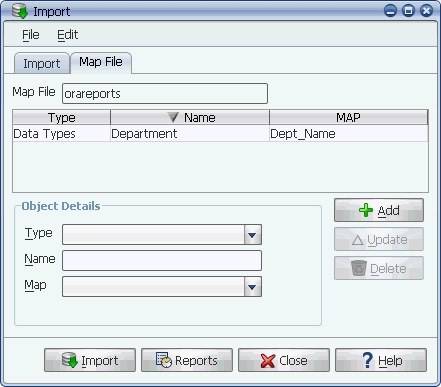Click the Update button
The width and height of the screenshot is (441, 387).
[379, 239]
